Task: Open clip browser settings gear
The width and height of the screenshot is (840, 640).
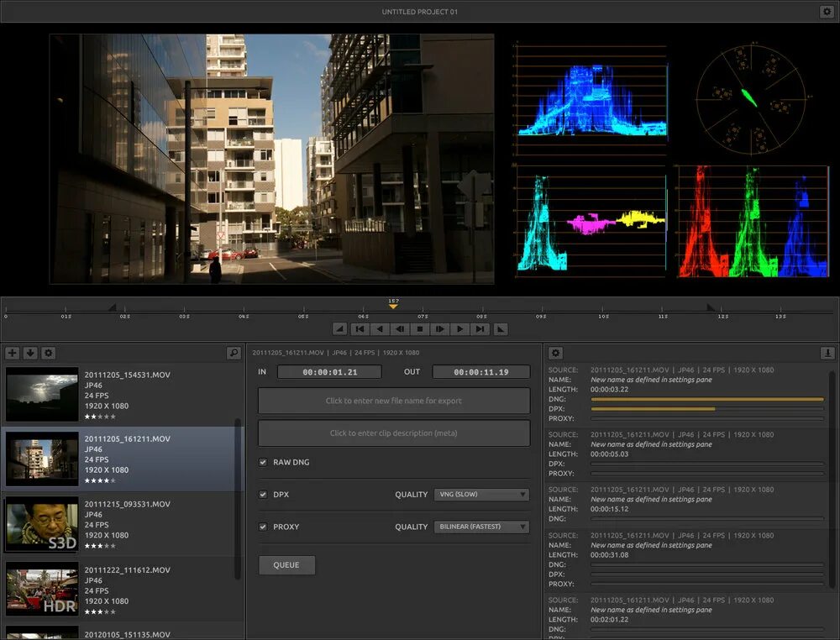Action: point(49,353)
